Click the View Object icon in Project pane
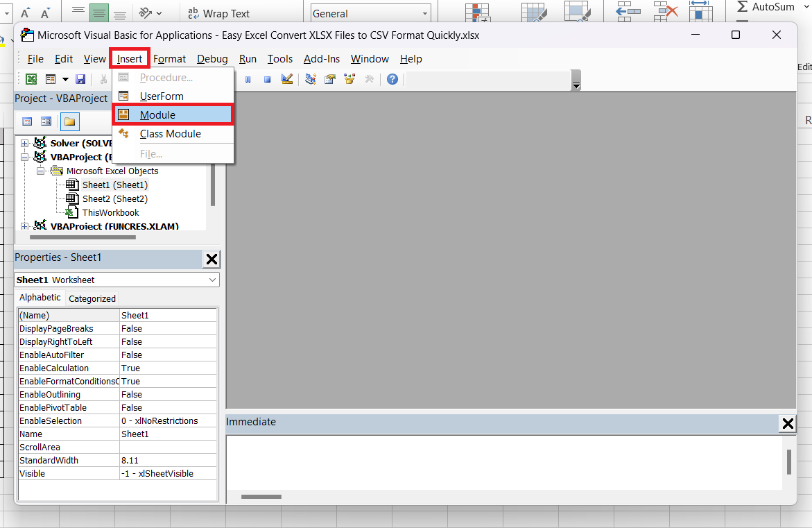This screenshot has height=528, width=812. tap(46, 121)
